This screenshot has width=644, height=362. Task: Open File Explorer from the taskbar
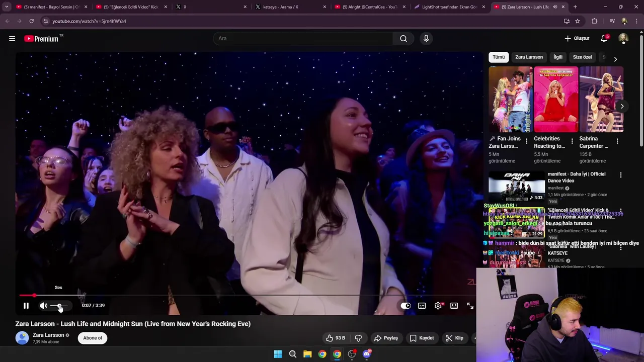pyautogui.click(x=307, y=354)
